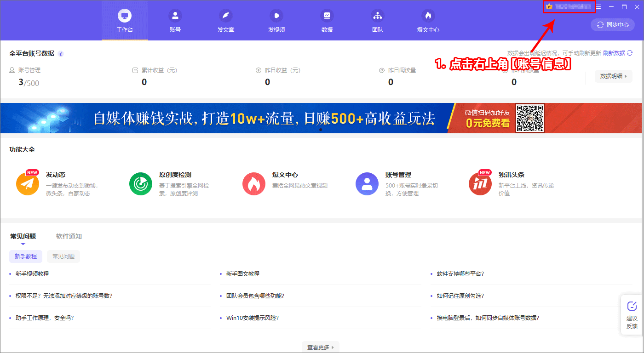This screenshot has height=353, width=644.
Task: Click the 数据 chart icon in navigation
Action: click(327, 16)
